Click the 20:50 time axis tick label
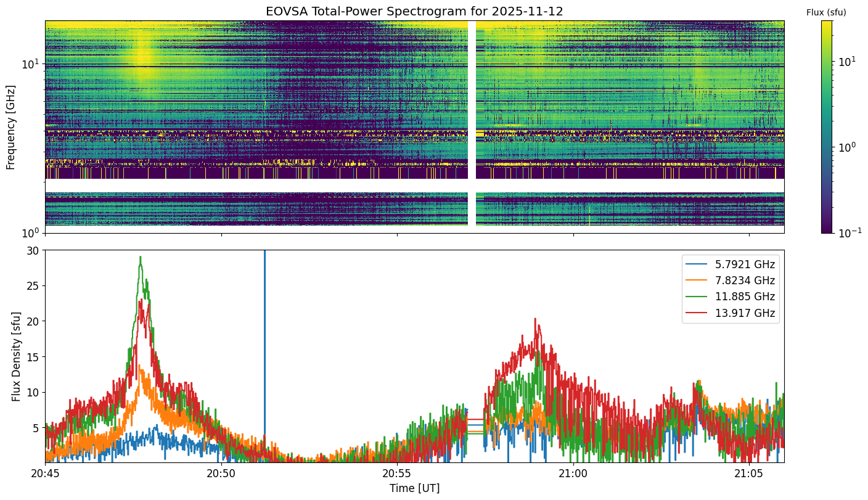Viewport: 868px width, 500px height. pos(221,474)
